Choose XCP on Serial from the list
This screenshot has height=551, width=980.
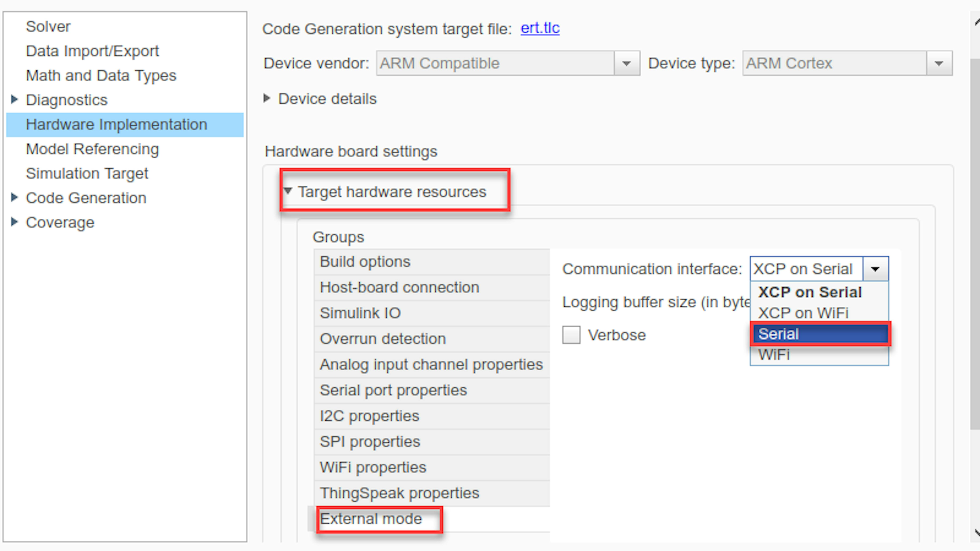[x=819, y=292]
